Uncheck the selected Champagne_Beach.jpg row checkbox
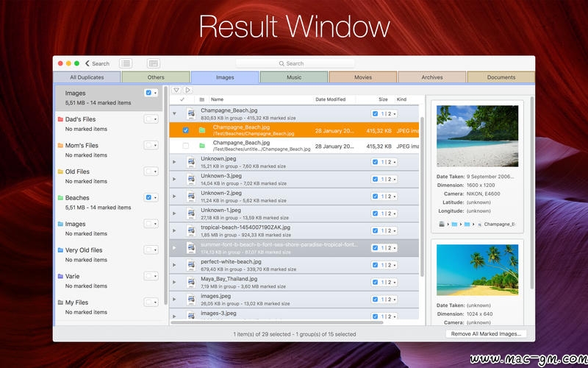This screenshot has width=588, height=368. pyautogui.click(x=186, y=130)
